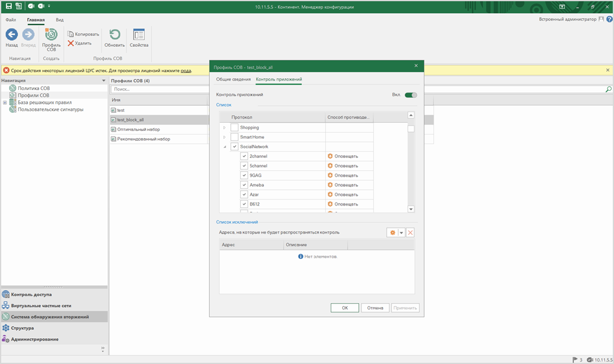Click the Back navigation arrow icon
Image resolution: width=614 pixels, height=364 pixels.
click(11, 35)
